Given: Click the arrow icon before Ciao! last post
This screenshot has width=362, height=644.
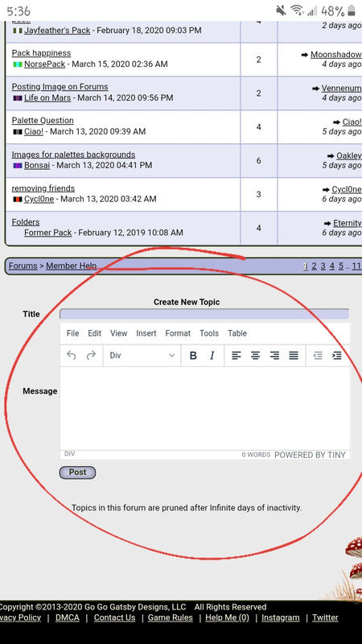Looking at the screenshot, I should (x=336, y=122).
